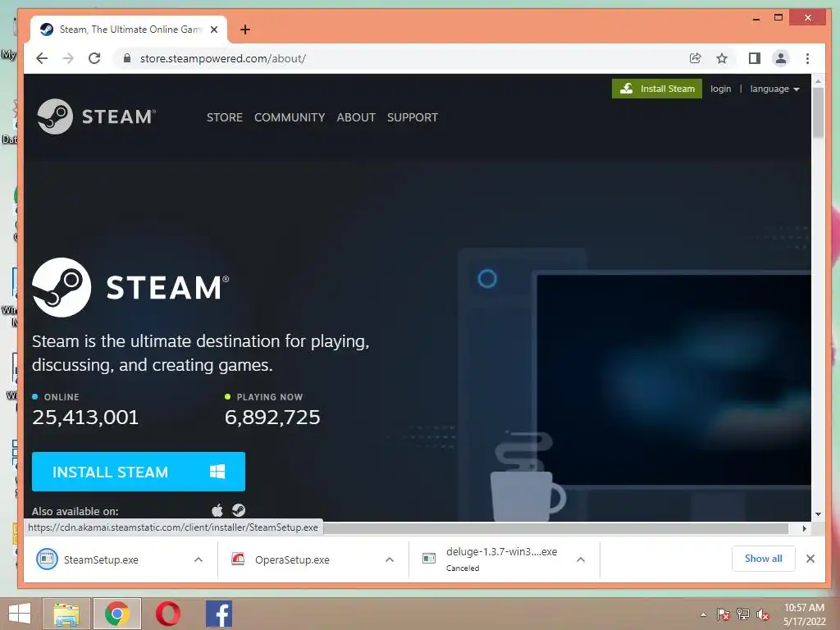Select the Steam browser tab

[127, 30]
